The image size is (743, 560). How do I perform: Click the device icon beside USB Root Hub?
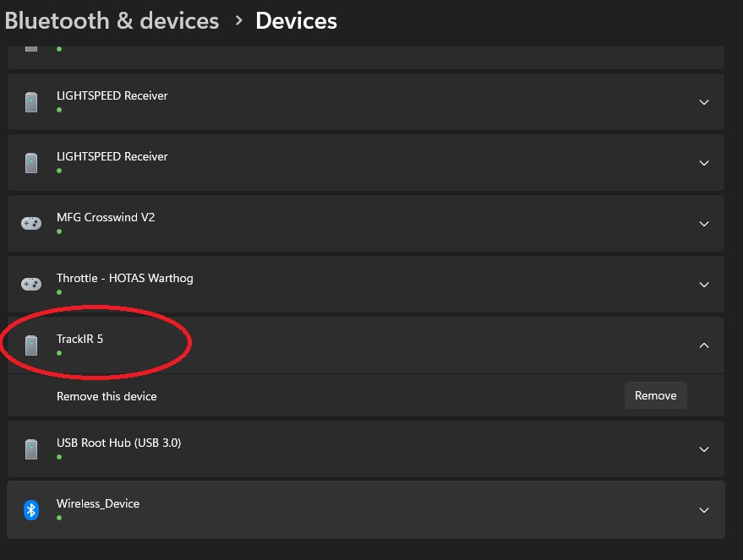pos(31,449)
